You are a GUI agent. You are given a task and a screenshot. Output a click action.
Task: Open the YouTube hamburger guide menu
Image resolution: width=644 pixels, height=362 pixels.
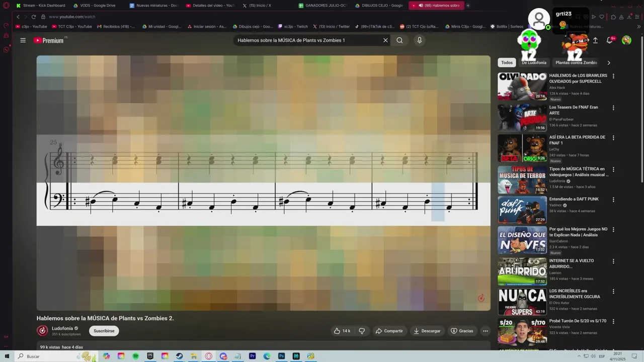(23, 40)
